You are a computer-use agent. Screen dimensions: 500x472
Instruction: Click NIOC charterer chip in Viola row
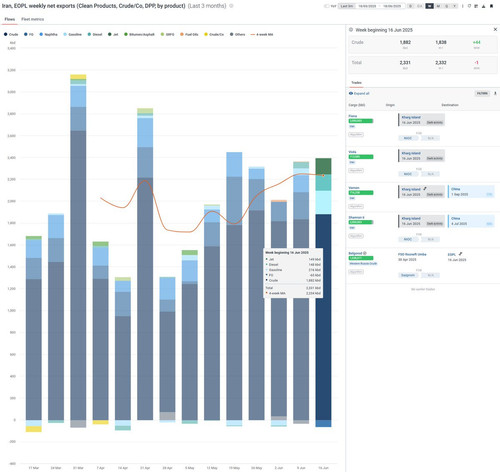click(x=408, y=174)
